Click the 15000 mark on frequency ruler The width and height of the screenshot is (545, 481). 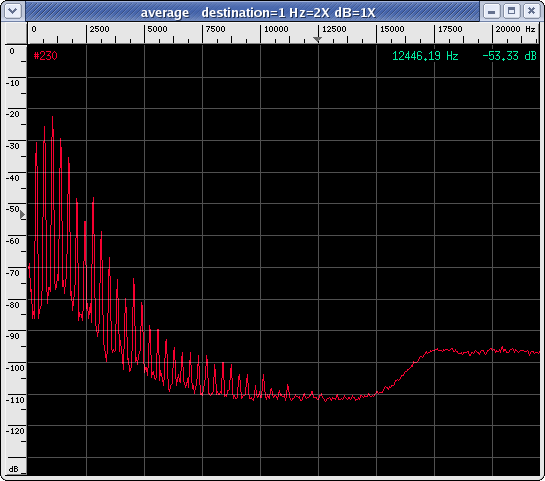(392, 29)
